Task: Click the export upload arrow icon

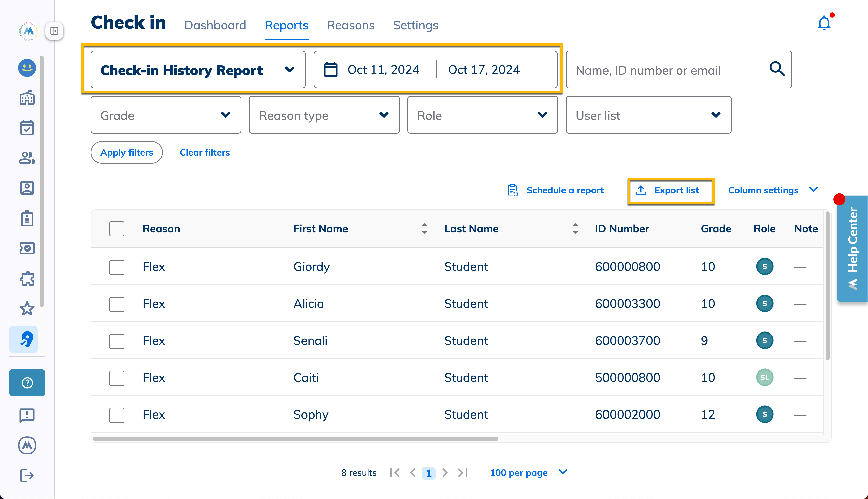Action: (641, 190)
